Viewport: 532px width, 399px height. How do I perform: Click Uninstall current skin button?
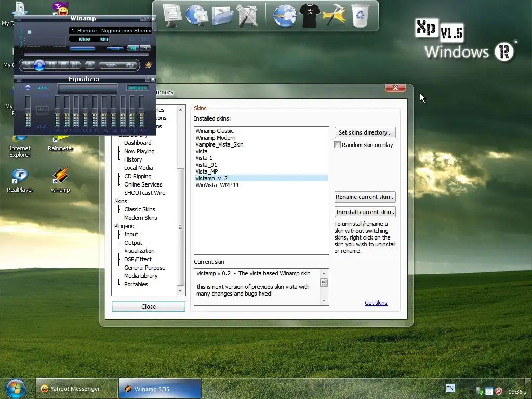coord(365,212)
